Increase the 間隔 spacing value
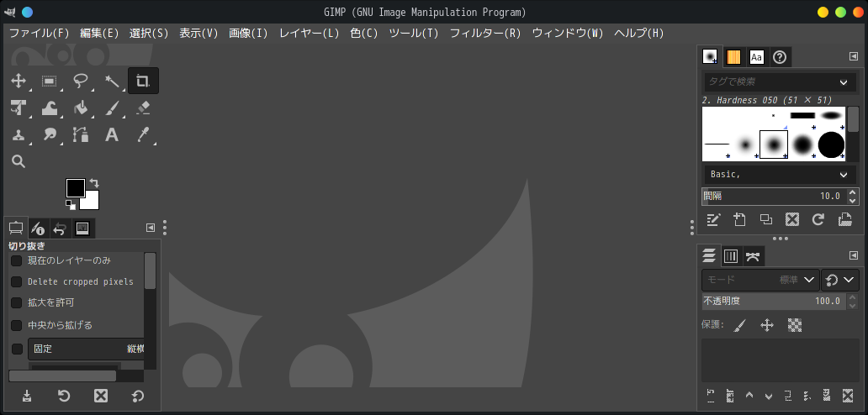Screen dimensions: 868x415 tap(853, 192)
